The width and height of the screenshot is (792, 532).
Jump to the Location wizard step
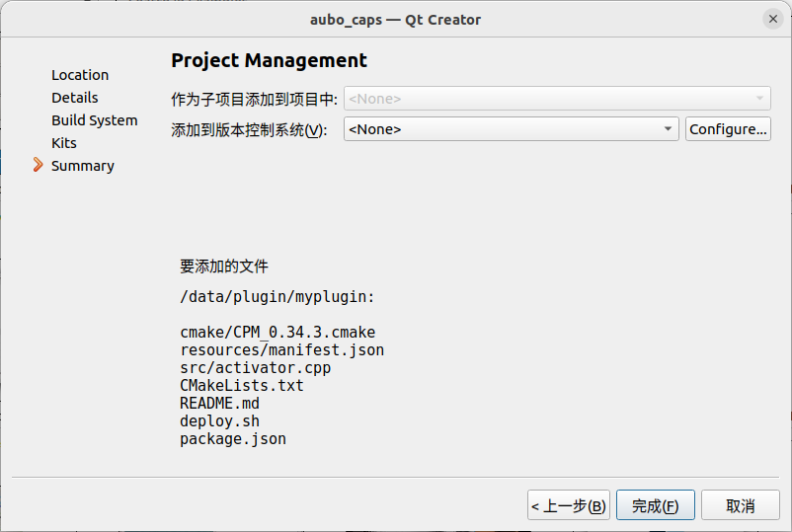(80, 75)
